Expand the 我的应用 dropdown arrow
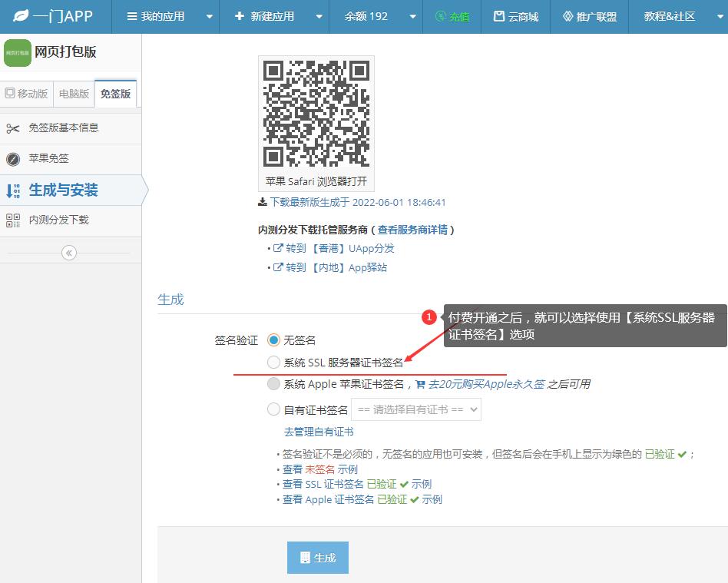Image resolution: width=728 pixels, height=583 pixels. [x=210, y=17]
